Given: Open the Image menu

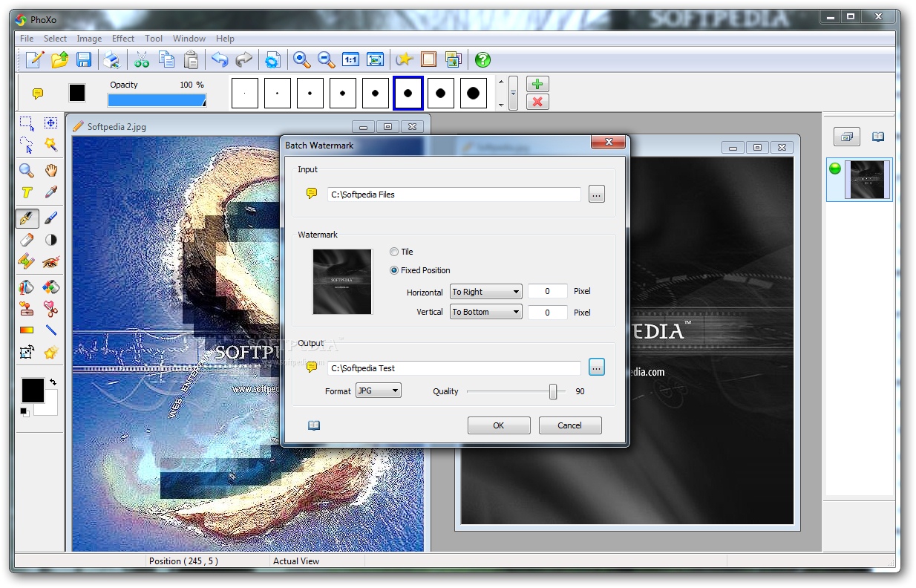Looking at the screenshot, I should click(x=89, y=39).
